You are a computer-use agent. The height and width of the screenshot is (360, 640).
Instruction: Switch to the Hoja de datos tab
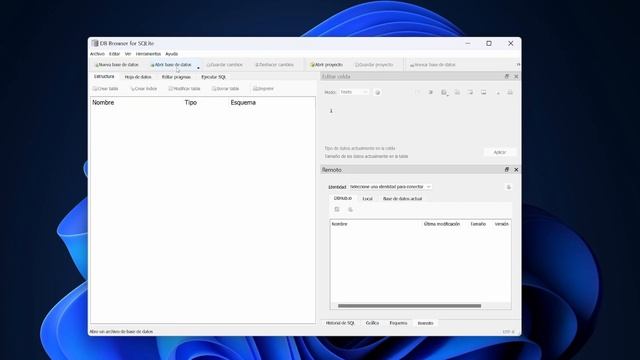pyautogui.click(x=138, y=77)
